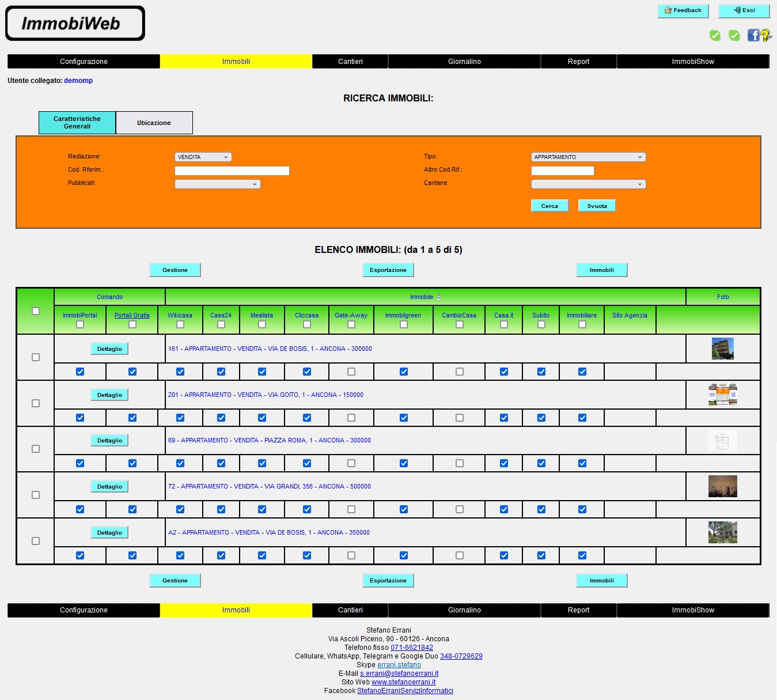This screenshot has height=700, width=777.
Task: Click the Cerca search button
Action: (549, 205)
